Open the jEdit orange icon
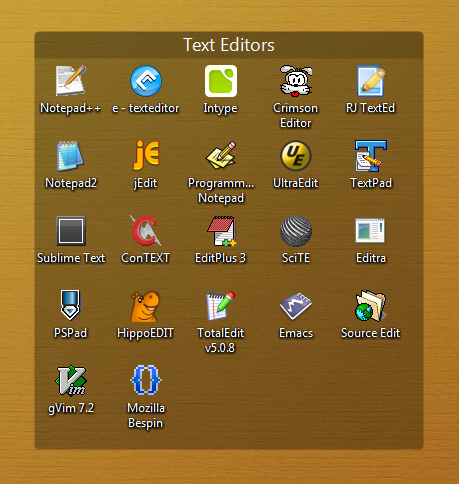This screenshot has height=484, width=459. 146,155
